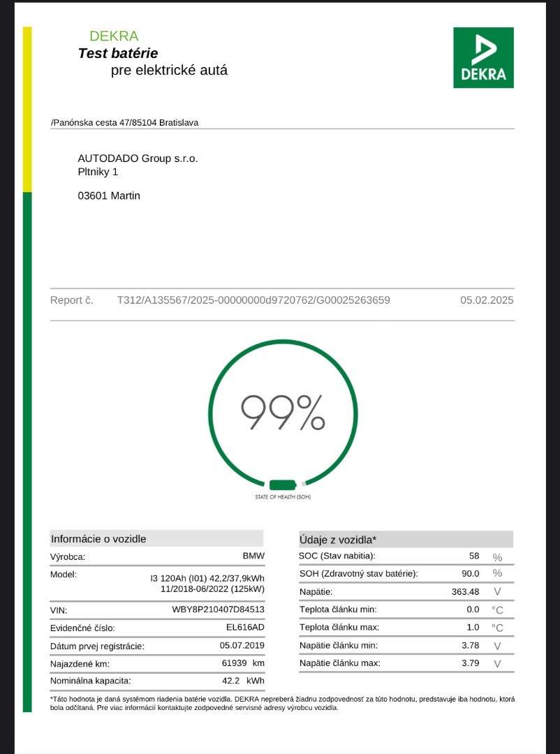Select the mileage value "61939"
This screenshot has height=754, width=560.
tap(235, 663)
